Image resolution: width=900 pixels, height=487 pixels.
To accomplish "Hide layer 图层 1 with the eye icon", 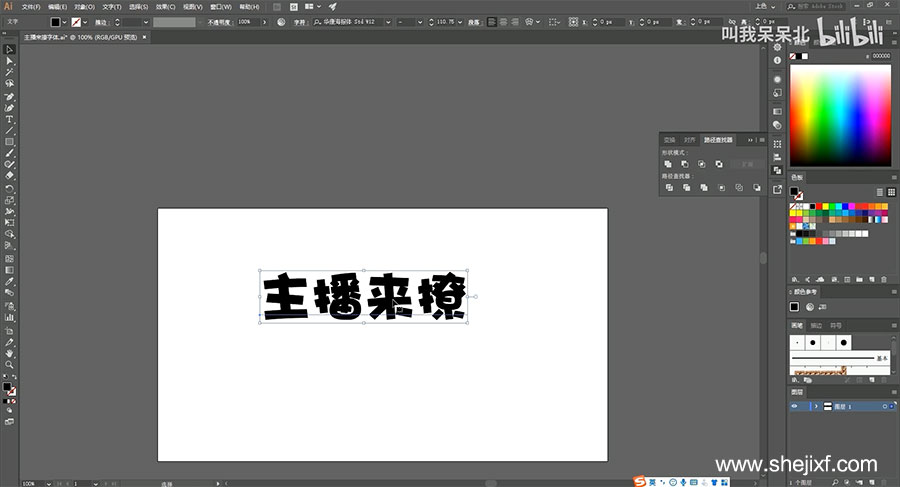I will coord(795,407).
